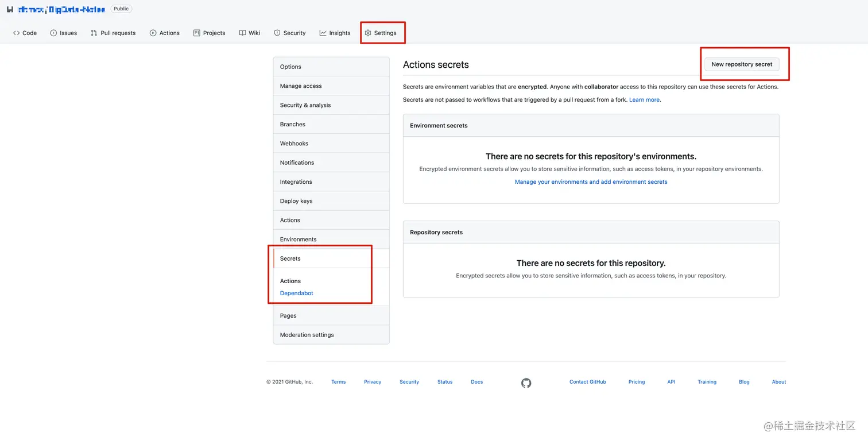Open Manage access settings
Viewport: 868px width, 444px height.
pyautogui.click(x=301, y=86)
